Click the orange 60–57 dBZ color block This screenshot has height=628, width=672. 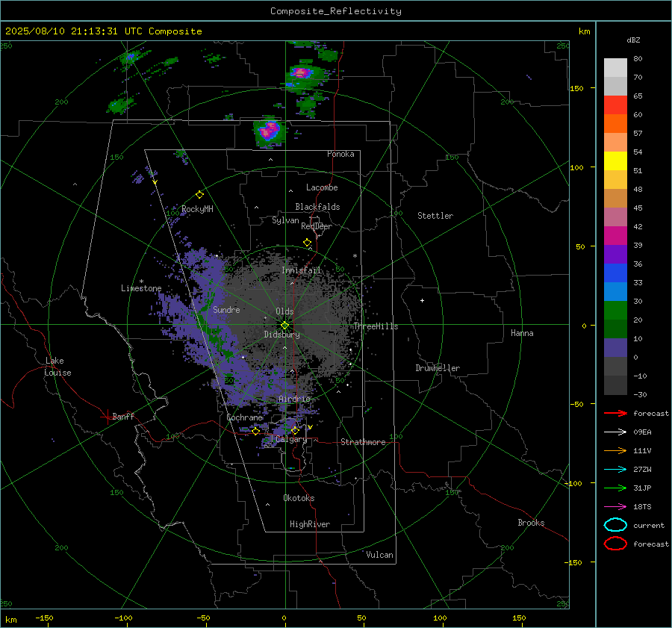pos(615,123)
